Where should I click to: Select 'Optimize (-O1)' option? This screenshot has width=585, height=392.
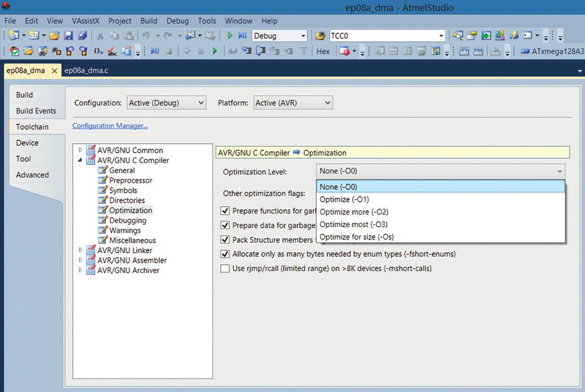[440, 199]
